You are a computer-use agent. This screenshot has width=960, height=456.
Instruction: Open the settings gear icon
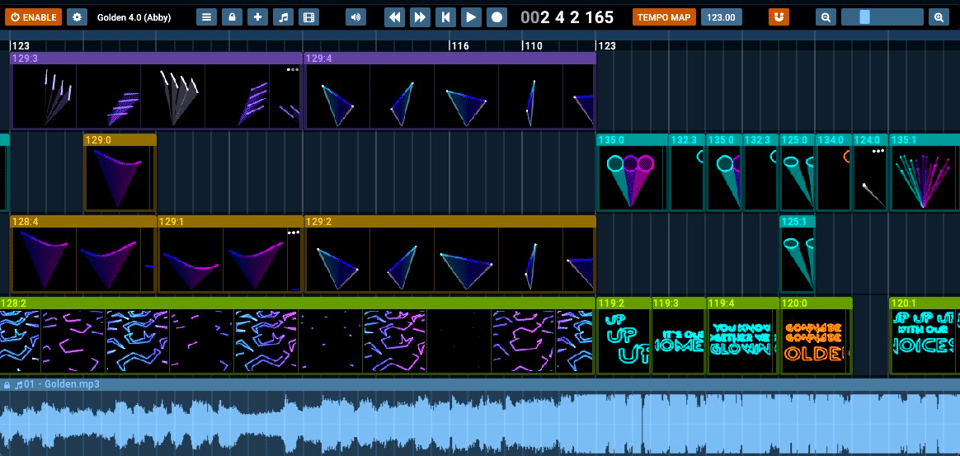77,17
